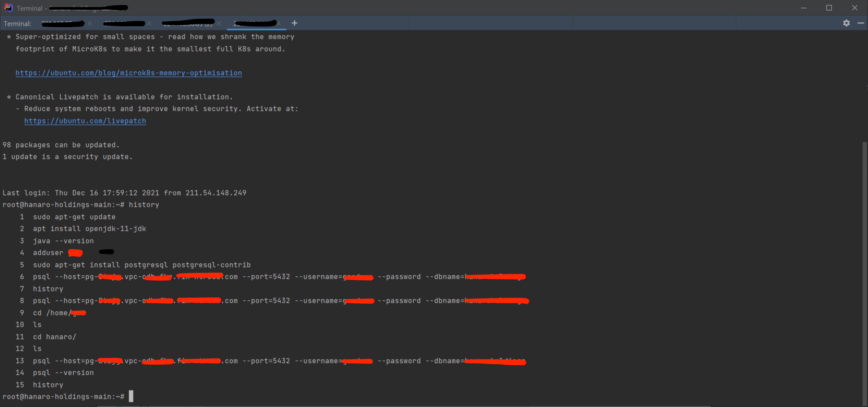Click 'Last login: Thu Dec 16' line
This screenshot has width=868, height=407.
coord(124,193)
